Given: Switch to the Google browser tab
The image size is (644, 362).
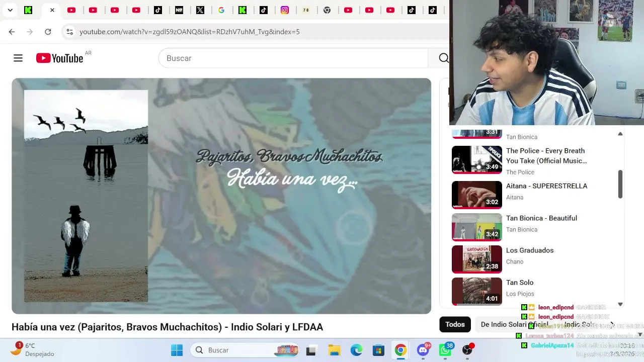Looking at the screenshot, I should pyautogui.click(x=221, y=10).
